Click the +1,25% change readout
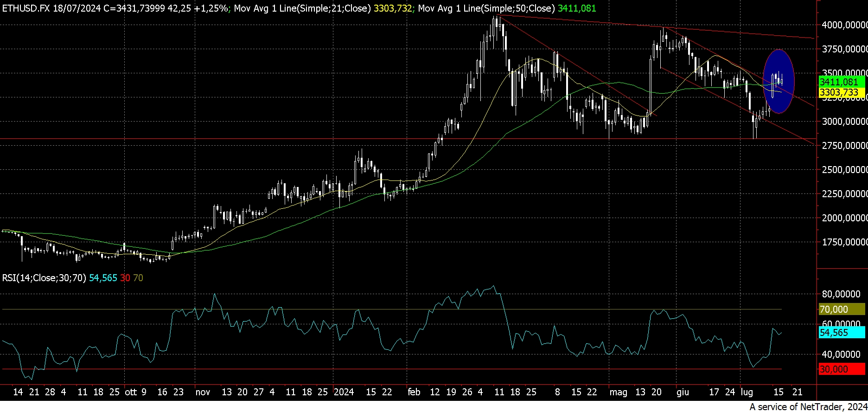Screen dimensions: 868x412 [211, 8]
